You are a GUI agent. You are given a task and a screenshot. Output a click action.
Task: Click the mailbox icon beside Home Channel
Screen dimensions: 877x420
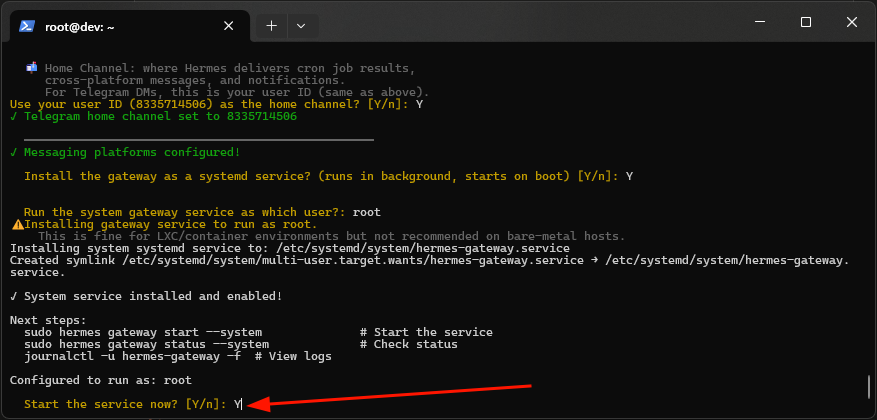click(x=31, y=68)
